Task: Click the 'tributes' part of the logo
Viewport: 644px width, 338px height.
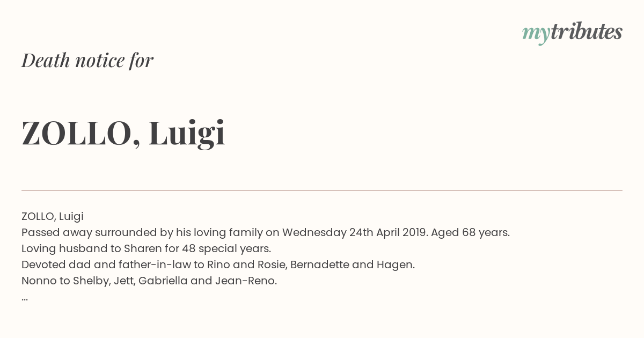Action: click(x=587, y=32)
